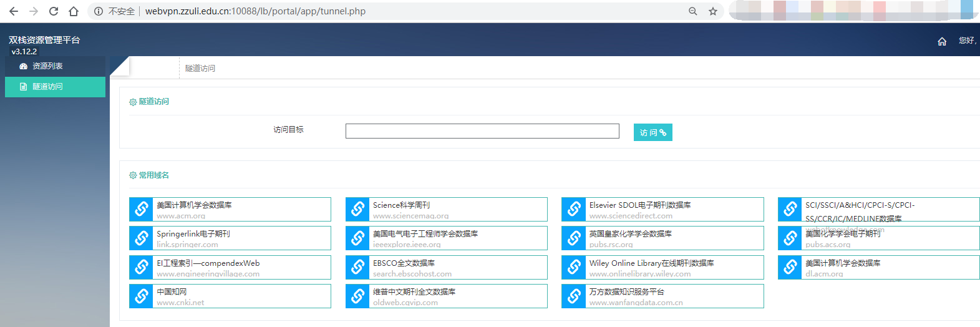Select 隧道访问 in the sidebar menu
This screenshot has width=980, height=327.
click(x=47, y=87)
